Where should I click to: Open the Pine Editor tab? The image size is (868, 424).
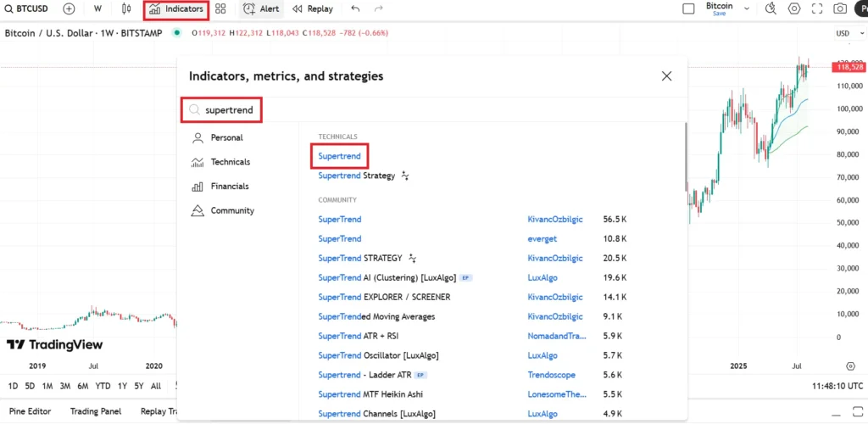point(31,411)
